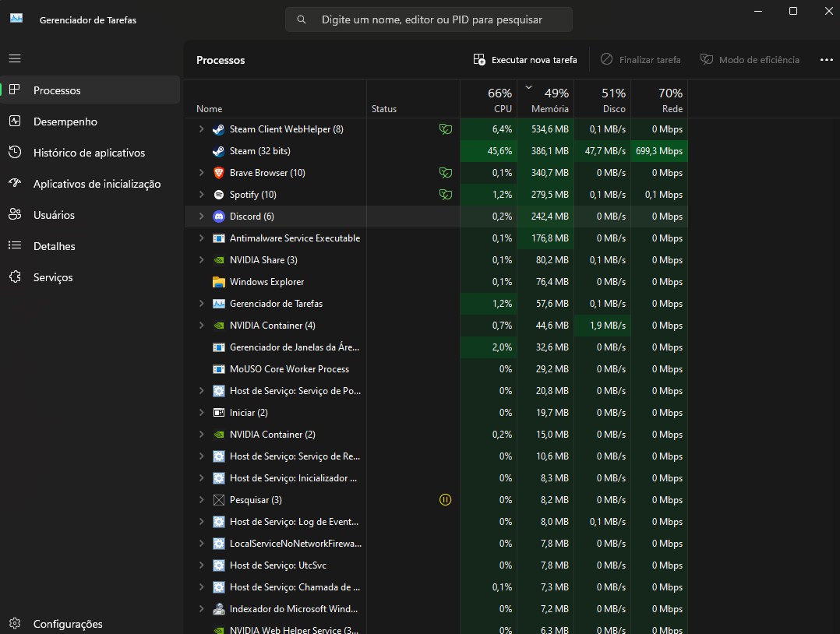Screen dimensions: 840x634
Task: Click the Host de Serviço: UtcSvc gear icon
Action: [x=218, y=565]
